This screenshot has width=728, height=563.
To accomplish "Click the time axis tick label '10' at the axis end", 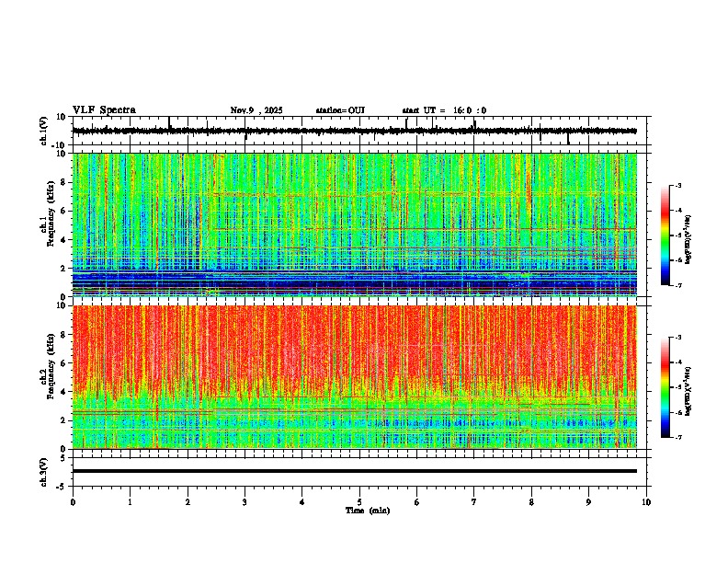I will pos(646,502).
